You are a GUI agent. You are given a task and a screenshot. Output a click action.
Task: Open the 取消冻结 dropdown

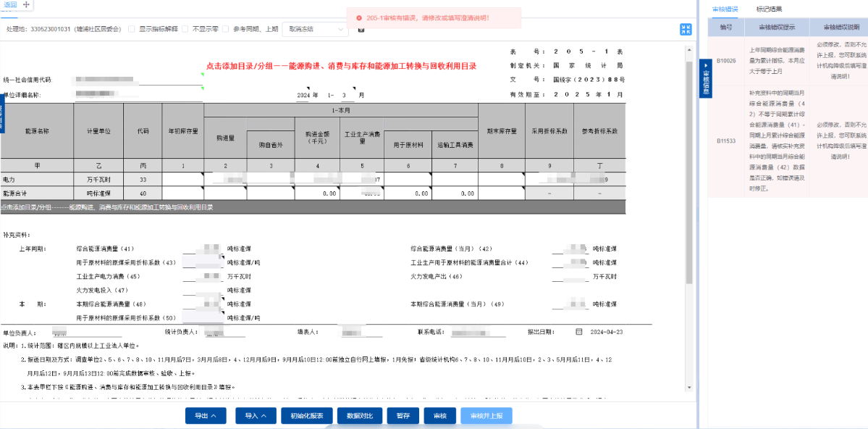tap(315, 29)
